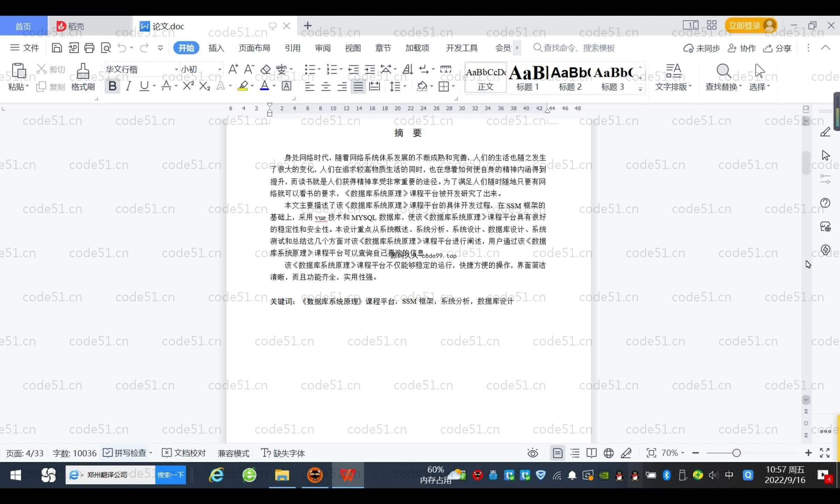Switch to outline view in status bar
Screen dimensions: 840x504
click(x=575, y=453)
